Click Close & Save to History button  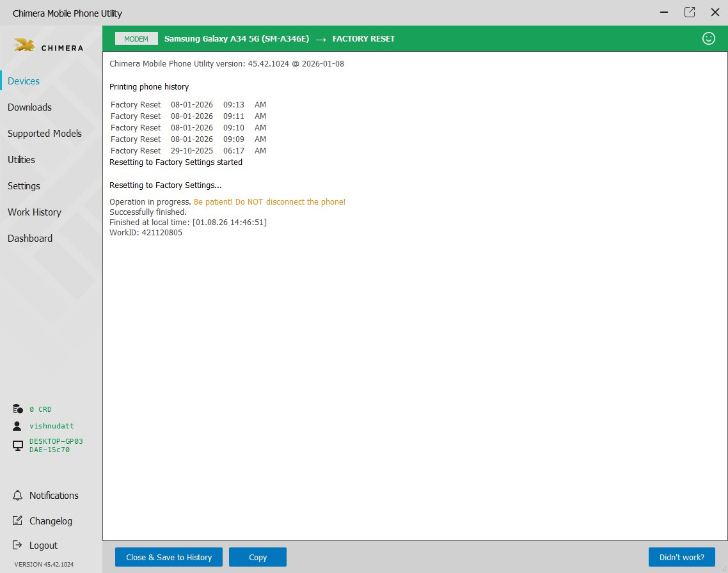pyautogui.click(x=168, y=557)
